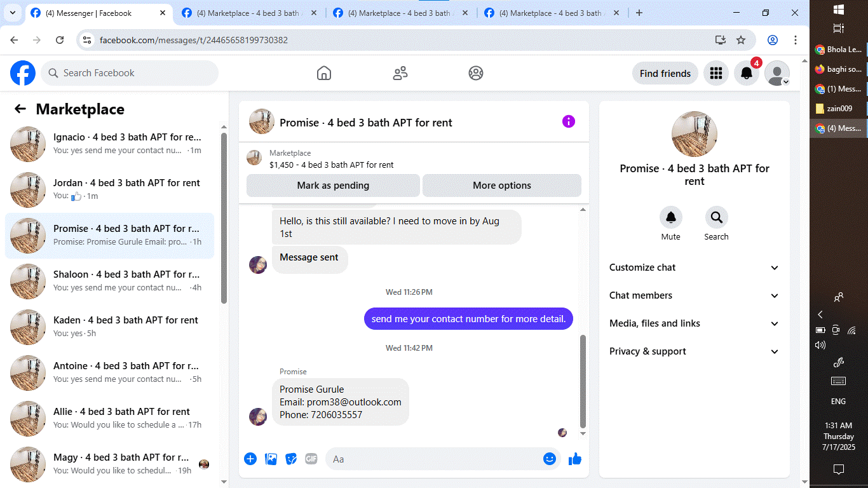Open Task View on the taskbar
The height and width of the screenshot is (488, 868).
click(838, 29)
